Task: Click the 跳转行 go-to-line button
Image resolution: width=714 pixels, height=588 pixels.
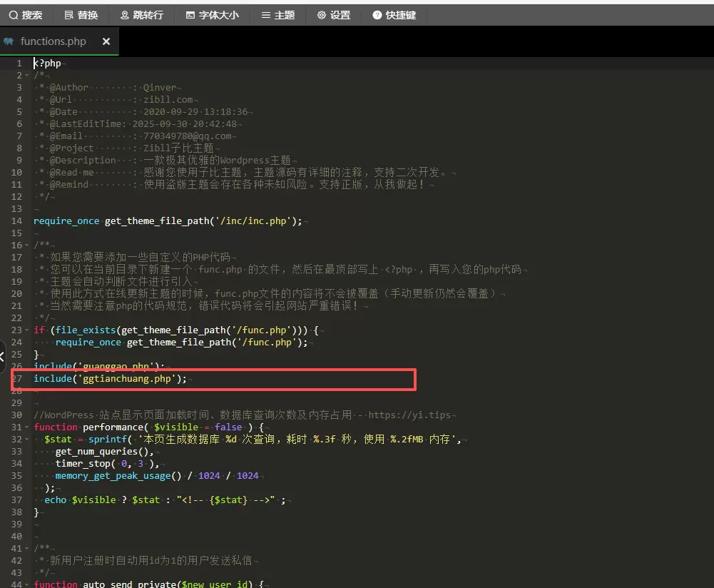Action: [142, 15]
